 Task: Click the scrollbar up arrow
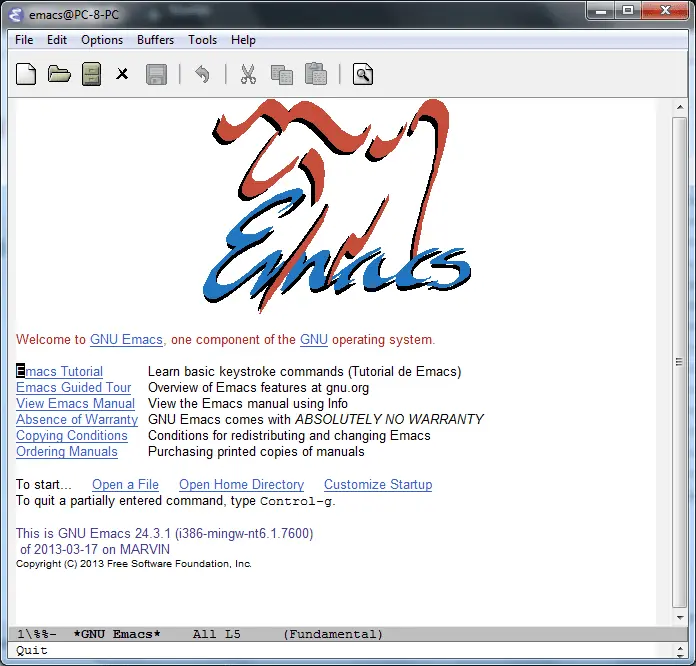(680, 107)
